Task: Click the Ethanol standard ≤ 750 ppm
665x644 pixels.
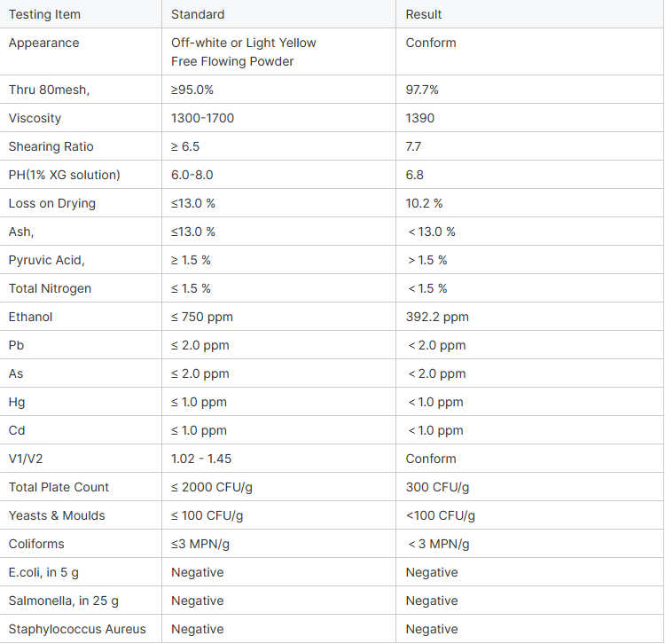Action: [x=202, y=317]
